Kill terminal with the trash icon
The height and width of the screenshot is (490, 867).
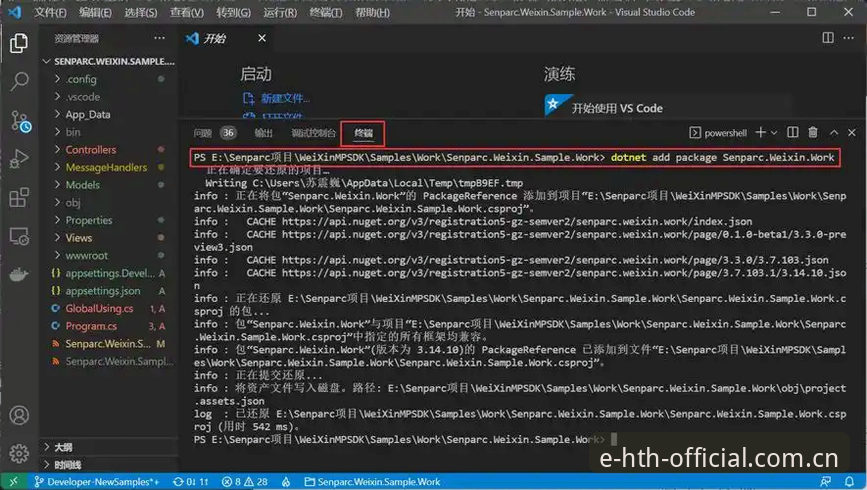[813, 132]
